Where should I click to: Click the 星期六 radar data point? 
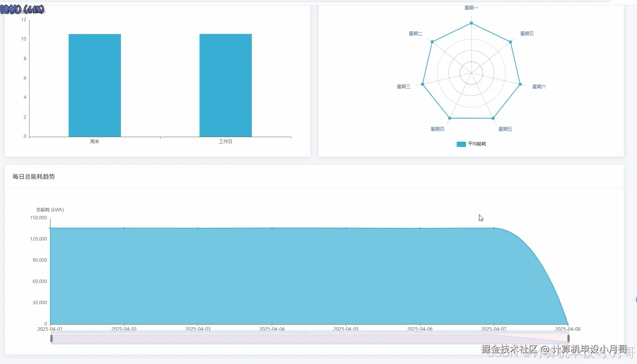tap(520, 84)
